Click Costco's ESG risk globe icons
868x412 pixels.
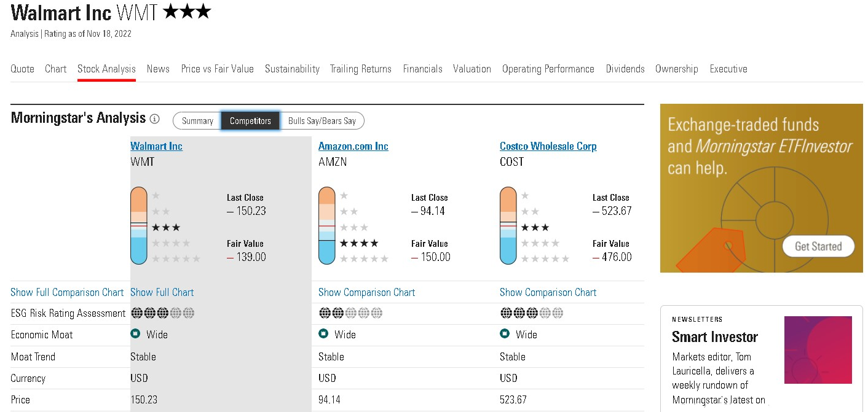pos(532,313)
